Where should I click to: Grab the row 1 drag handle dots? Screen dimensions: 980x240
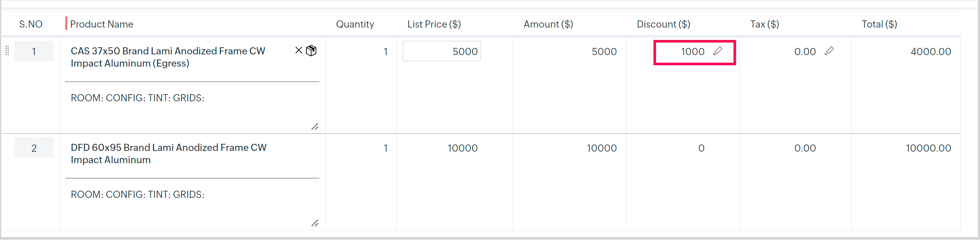[7, 51]
